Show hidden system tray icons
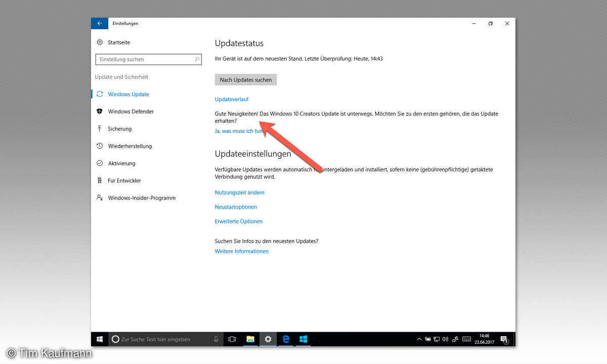Viewport: 607px width, 364px height. [x=419, y=339]
